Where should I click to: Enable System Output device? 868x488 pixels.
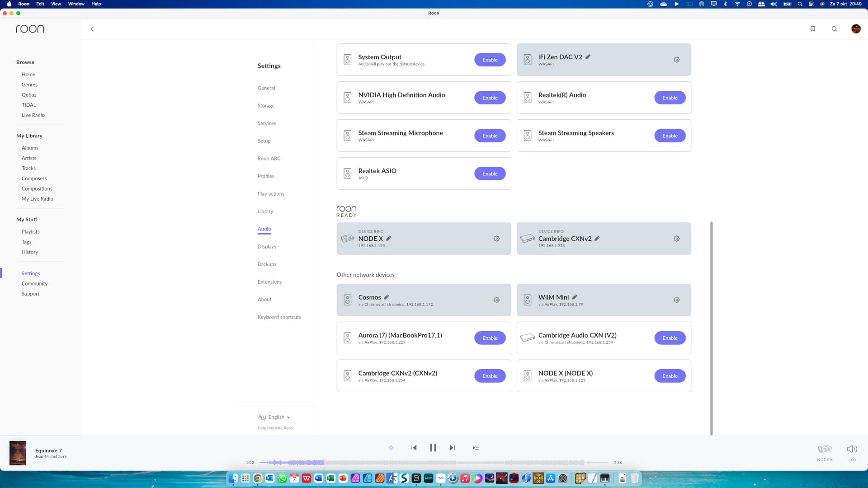coord(490,60)
